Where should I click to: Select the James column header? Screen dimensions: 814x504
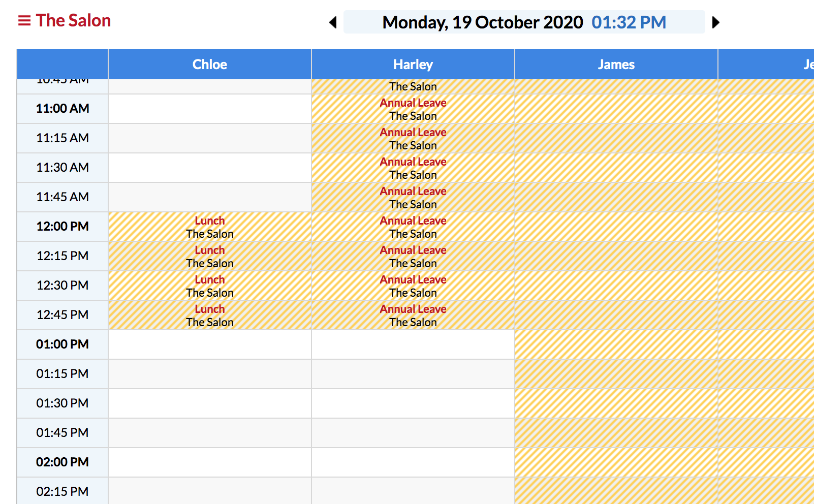(x=616, y=64)
